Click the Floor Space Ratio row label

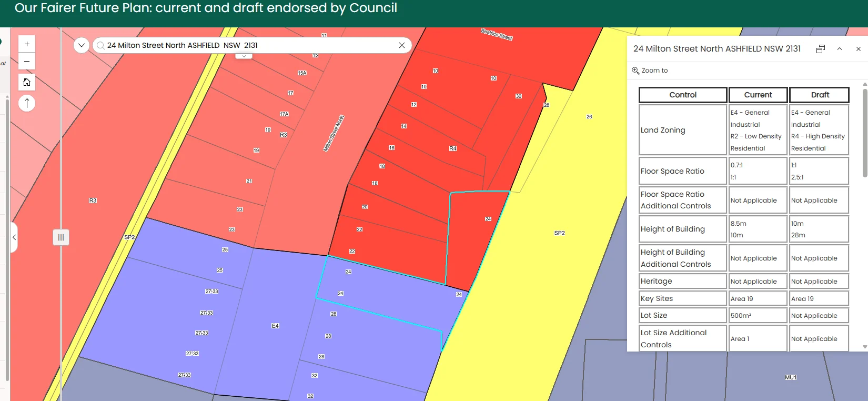pyautogui.click(x=672, y=171)
